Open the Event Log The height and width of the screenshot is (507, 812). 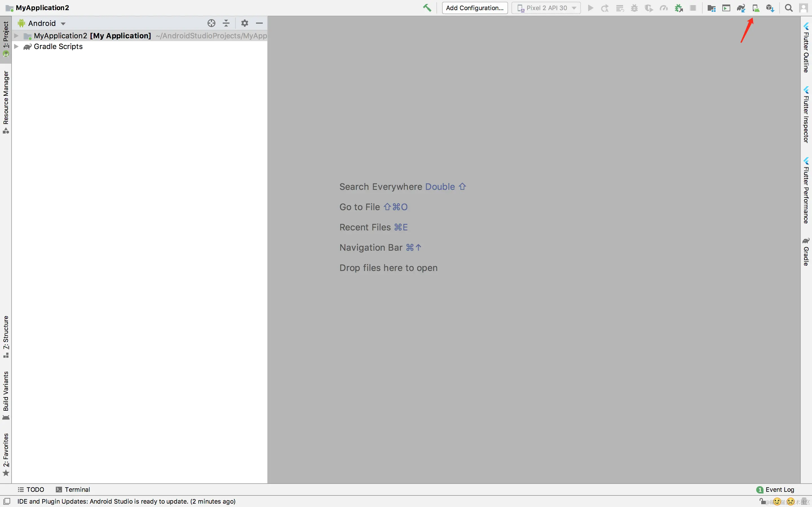point(775,490)
